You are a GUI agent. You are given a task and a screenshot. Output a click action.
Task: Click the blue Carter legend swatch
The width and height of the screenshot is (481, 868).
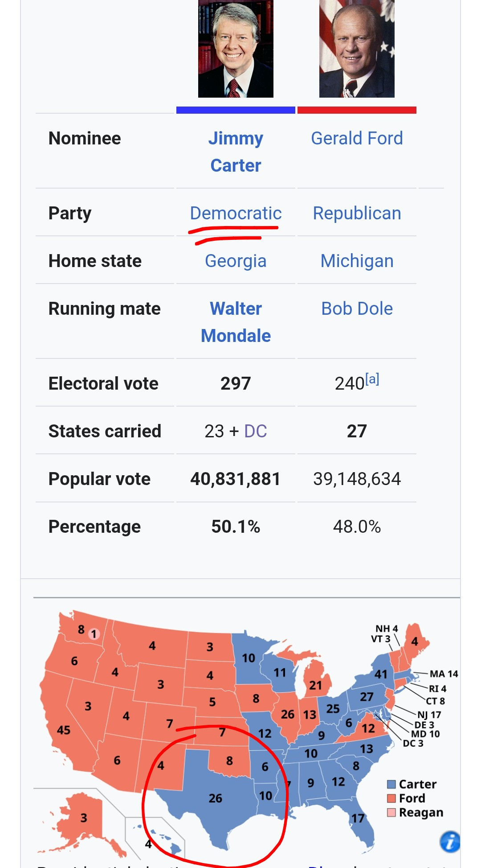click(391, 784)
